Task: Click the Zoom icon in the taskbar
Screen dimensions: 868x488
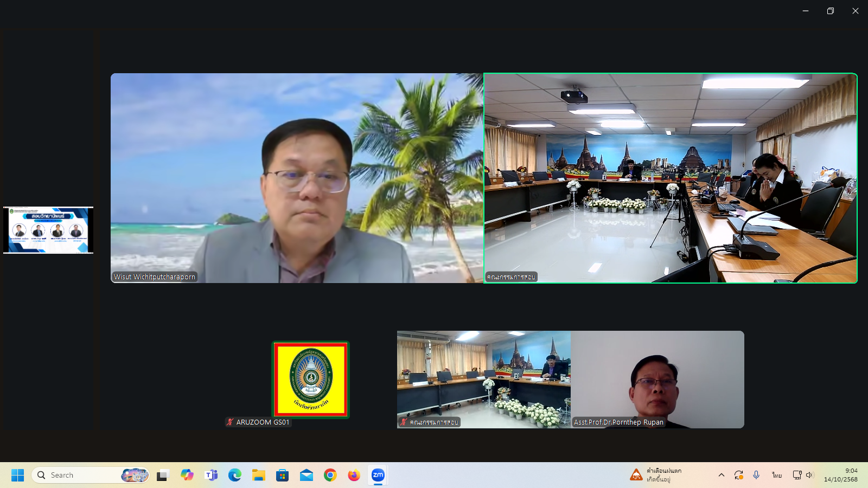Action: 378,475
